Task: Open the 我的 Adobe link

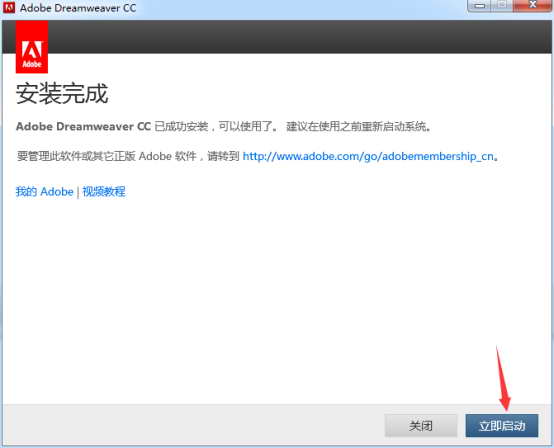Action: click(x=45, y=191)
